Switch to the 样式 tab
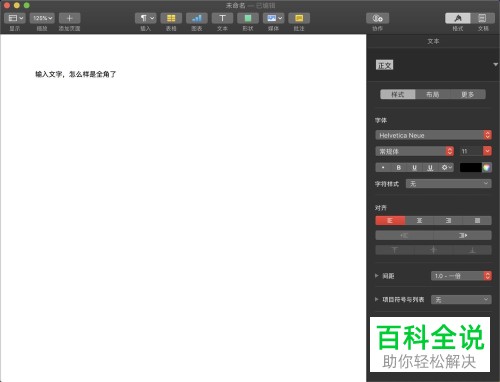500x382 pixels. pos(398,94)
